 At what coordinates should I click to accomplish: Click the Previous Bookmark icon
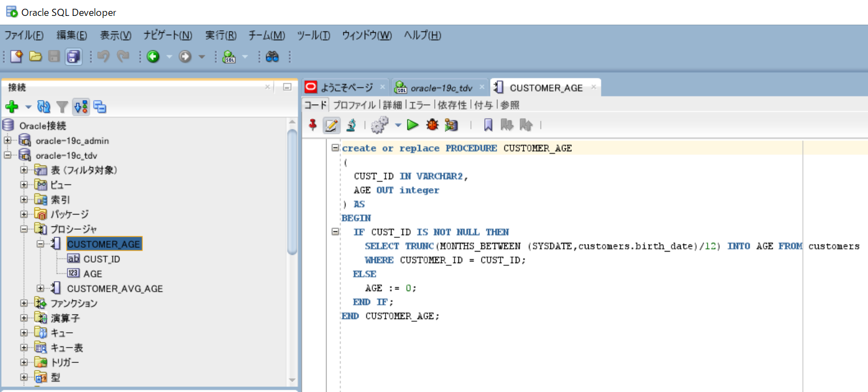(526, 125)
